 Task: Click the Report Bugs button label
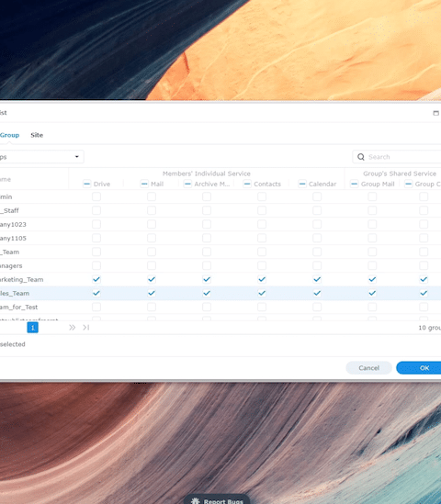pyautogui.click(x=223, y=501)
